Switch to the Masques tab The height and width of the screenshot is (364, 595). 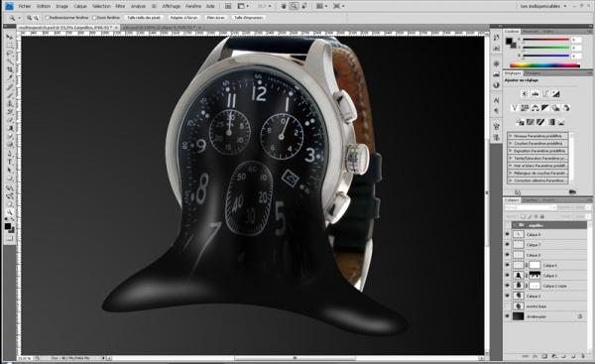pyautogui.click(x=533, y=72)
